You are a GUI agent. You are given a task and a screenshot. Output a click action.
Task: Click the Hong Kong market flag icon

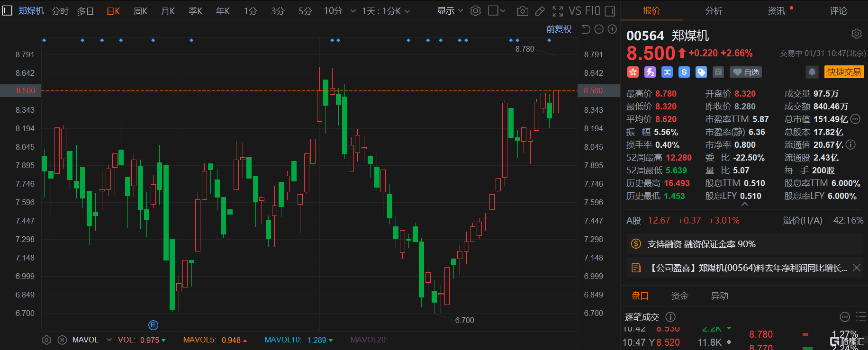click(633, 72)
